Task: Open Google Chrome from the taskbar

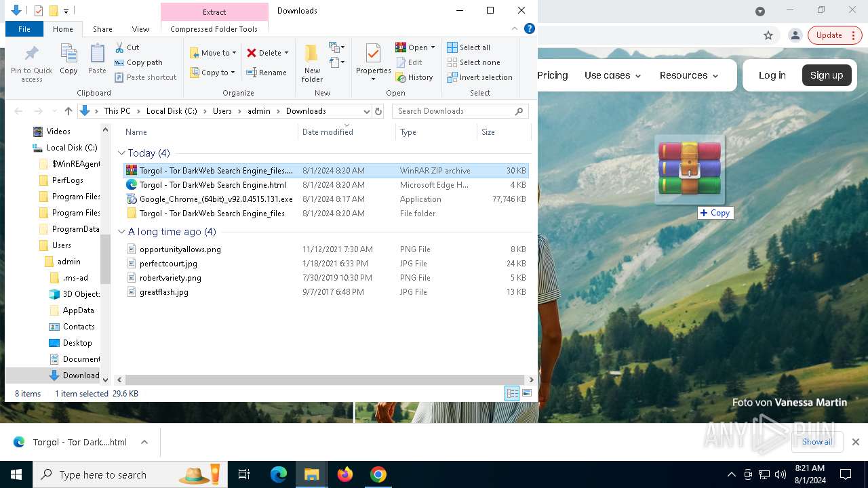Action: (378, 474)
